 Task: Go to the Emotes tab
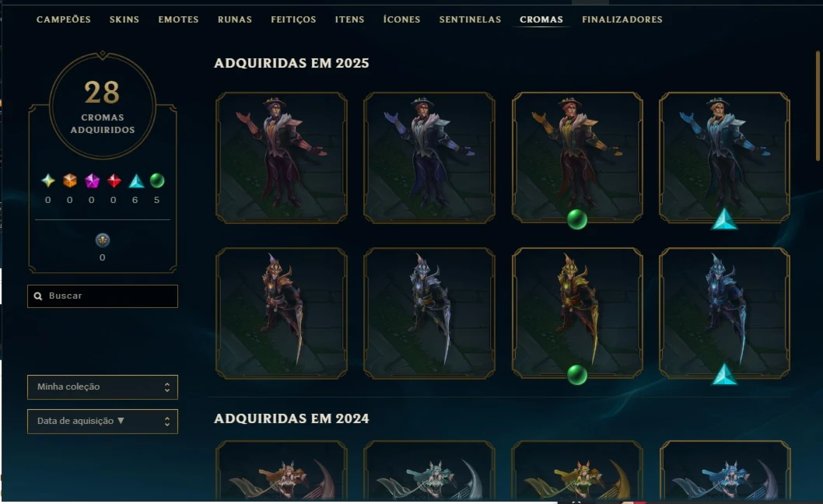pos(178,19)
